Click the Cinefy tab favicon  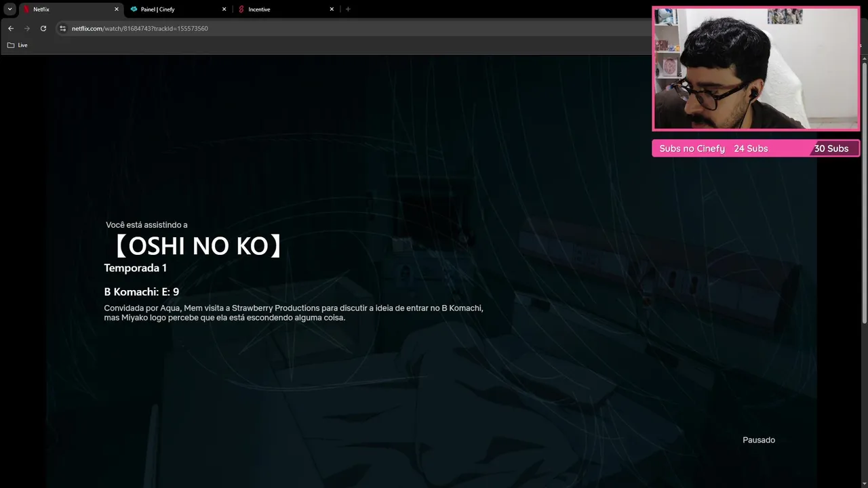(134, 9)
